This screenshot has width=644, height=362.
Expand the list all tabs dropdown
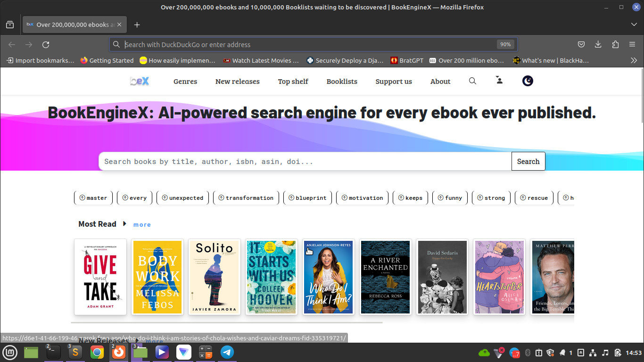click(x=634, y=25)
